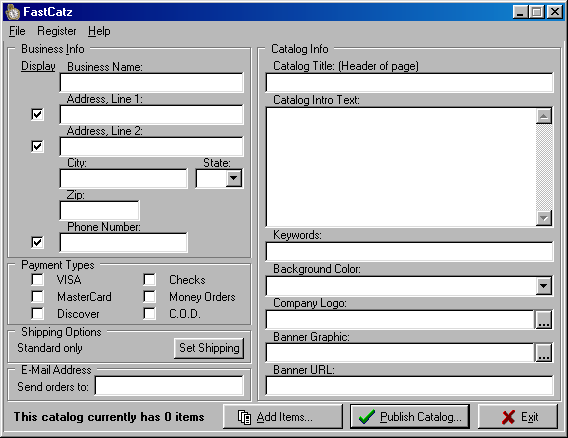
Task: Open the Register menu
Action: 57,31
